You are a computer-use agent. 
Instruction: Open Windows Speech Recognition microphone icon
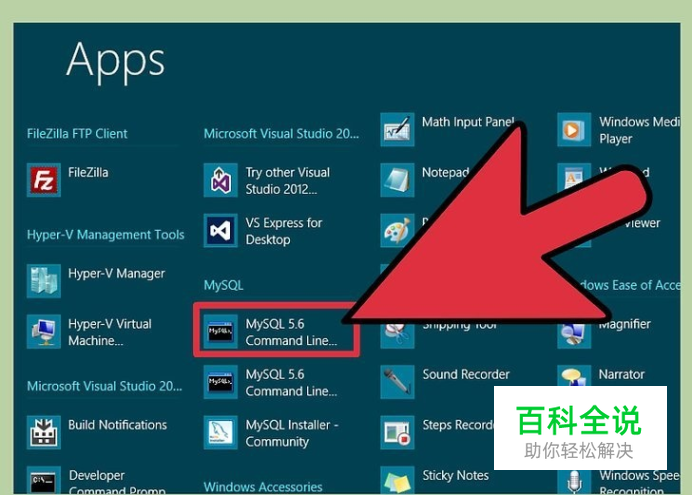[574, 480]
